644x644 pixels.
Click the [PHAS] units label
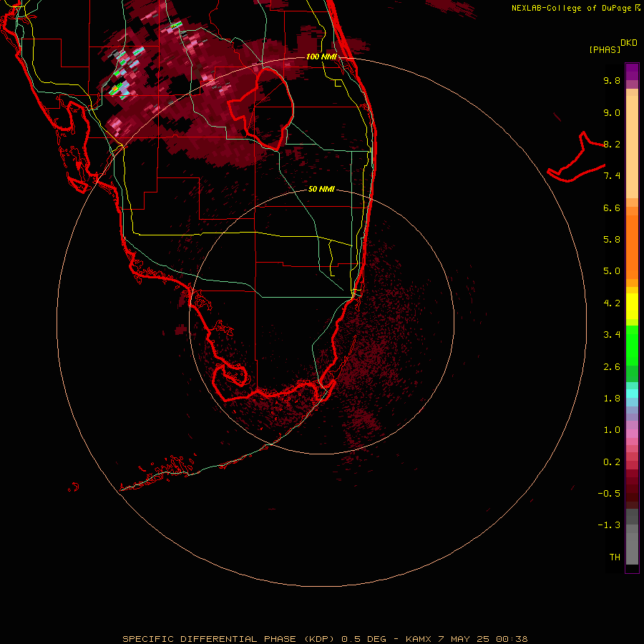[x=605, y=49]
